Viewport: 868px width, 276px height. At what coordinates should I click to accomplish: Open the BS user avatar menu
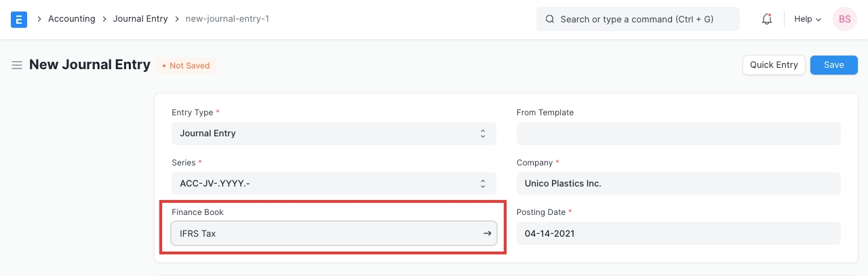coord(844,19)
